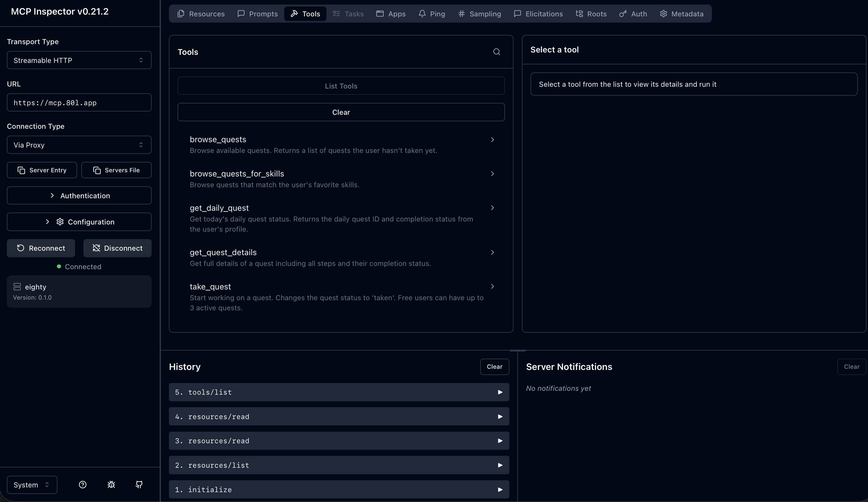Switch to the Apps tab

(x=391, y=14)
